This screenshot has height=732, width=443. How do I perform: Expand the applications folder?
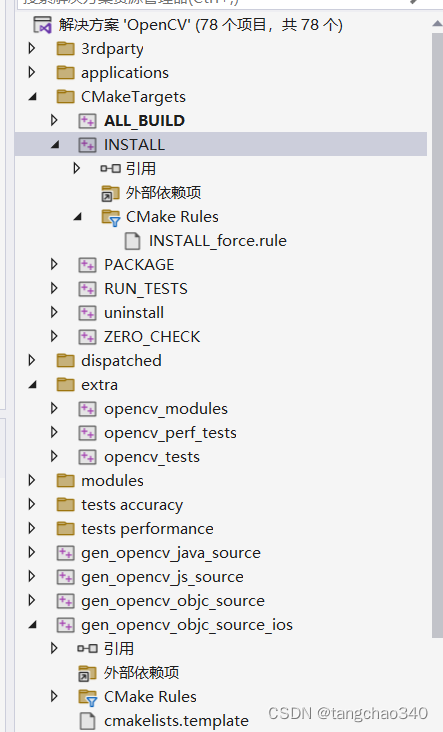click(x=32, y=72)
